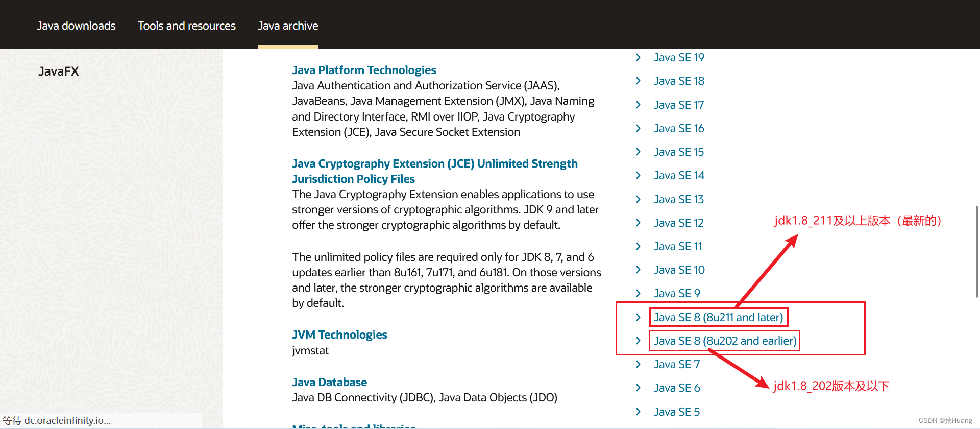
Task: Open the Java Database link
Action: point(329,382)
